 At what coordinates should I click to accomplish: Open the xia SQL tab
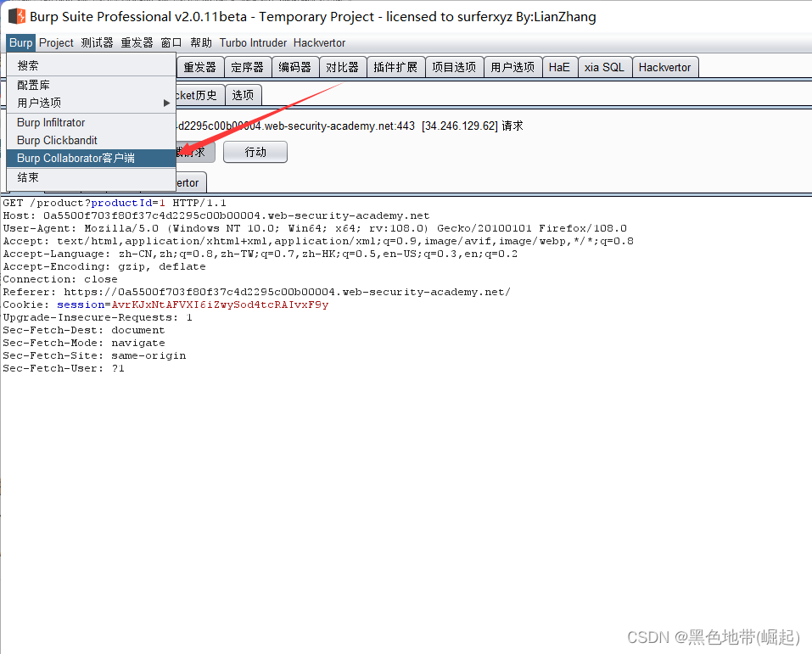pos(603,67)
